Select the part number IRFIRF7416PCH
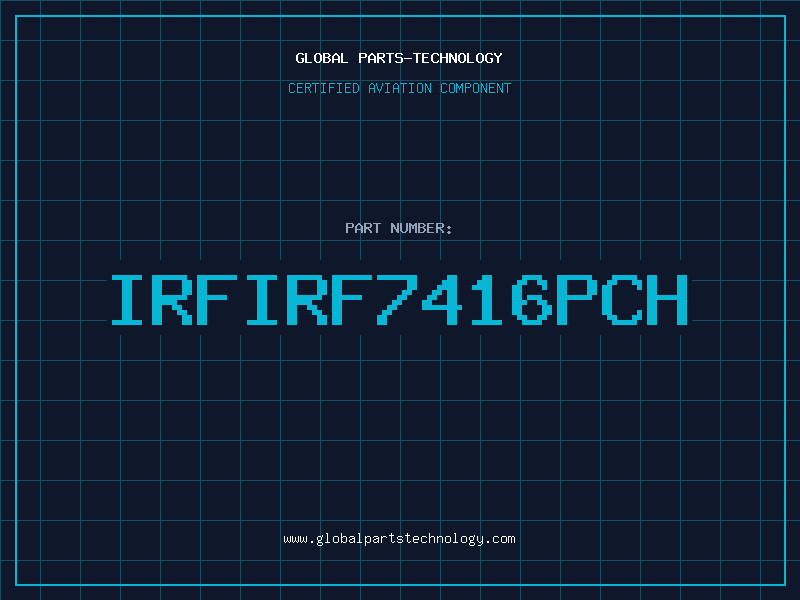 click(399, 299)
